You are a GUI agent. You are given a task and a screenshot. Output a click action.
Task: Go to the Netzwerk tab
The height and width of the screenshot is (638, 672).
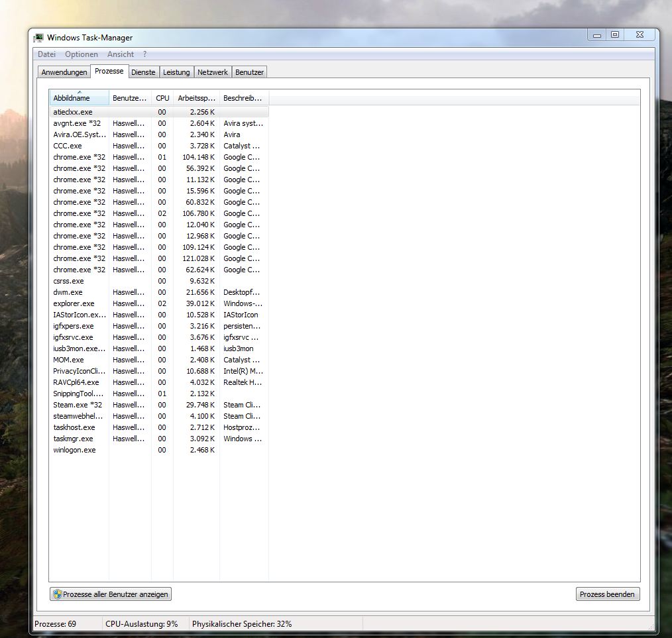(213, 72)
